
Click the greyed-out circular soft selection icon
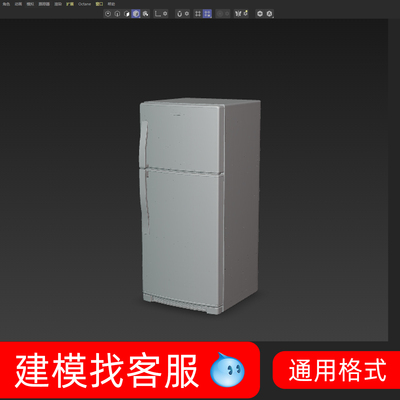click(x=219, y=14)
